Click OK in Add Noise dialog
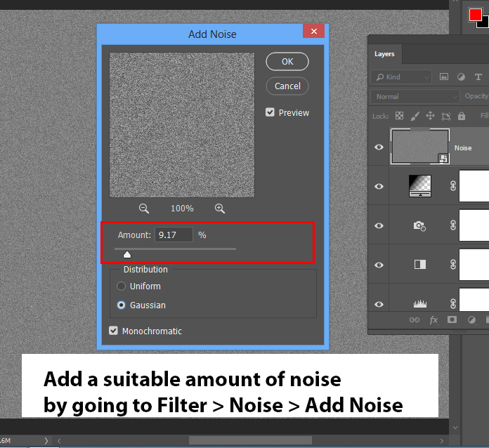The image size is (489, 448). (x=287, y=61)
